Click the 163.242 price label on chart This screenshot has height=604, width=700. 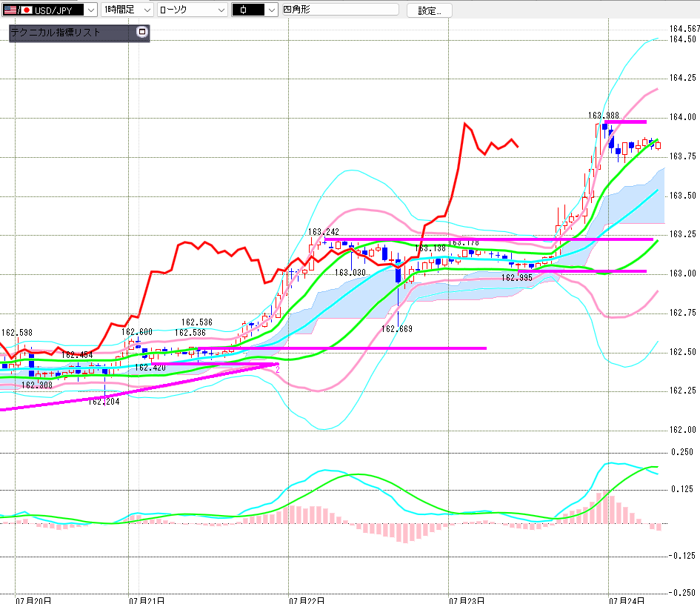[323, 231]
